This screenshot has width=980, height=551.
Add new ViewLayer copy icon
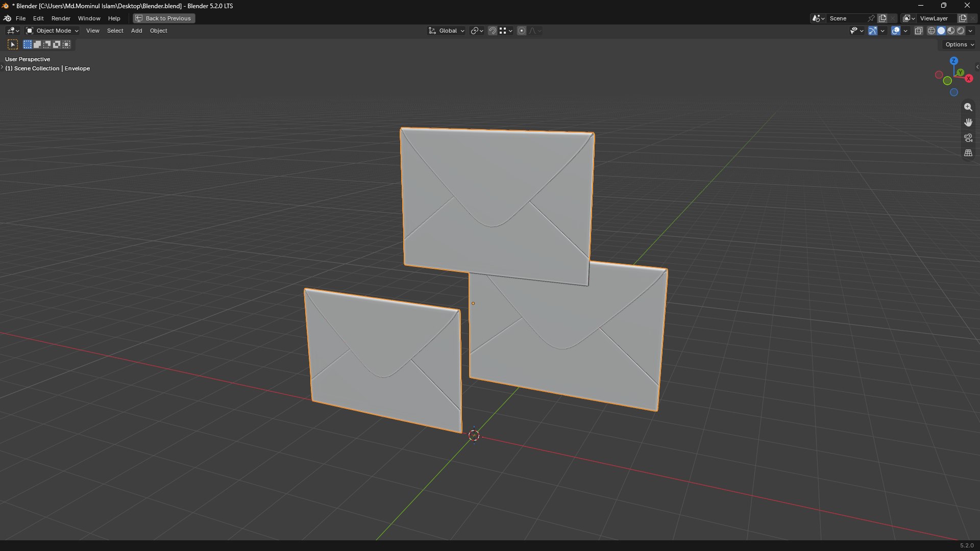(963, 18)
